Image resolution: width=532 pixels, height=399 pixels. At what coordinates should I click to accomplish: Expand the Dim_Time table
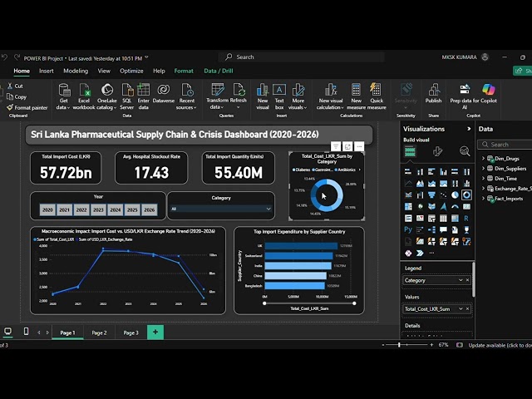483,179
